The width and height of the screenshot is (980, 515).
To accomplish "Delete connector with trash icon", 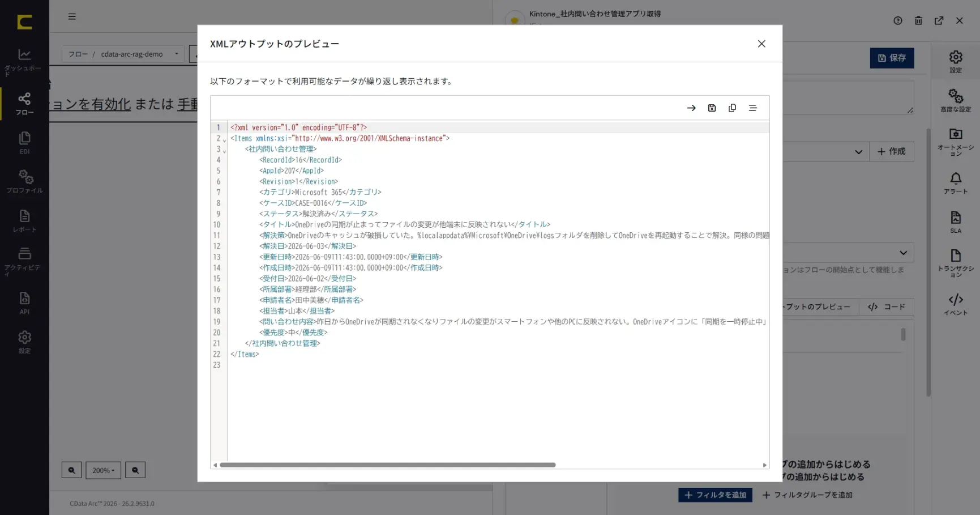I will click(918, 20).
